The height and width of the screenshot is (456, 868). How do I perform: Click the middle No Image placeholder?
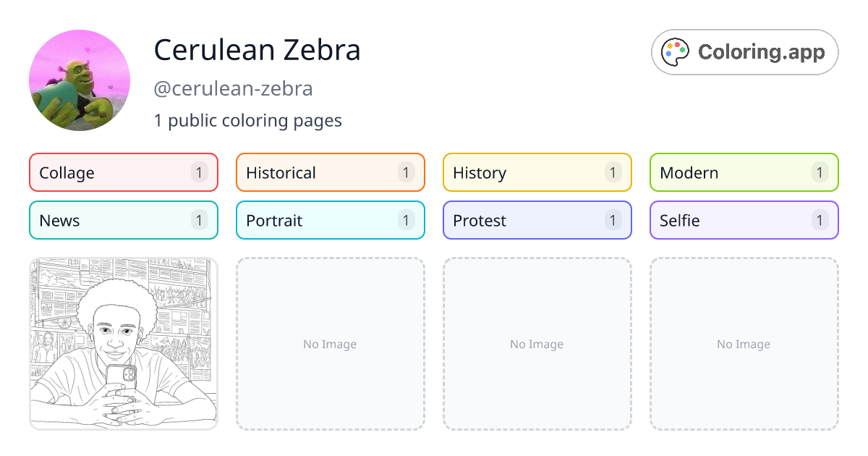point(537,344)
